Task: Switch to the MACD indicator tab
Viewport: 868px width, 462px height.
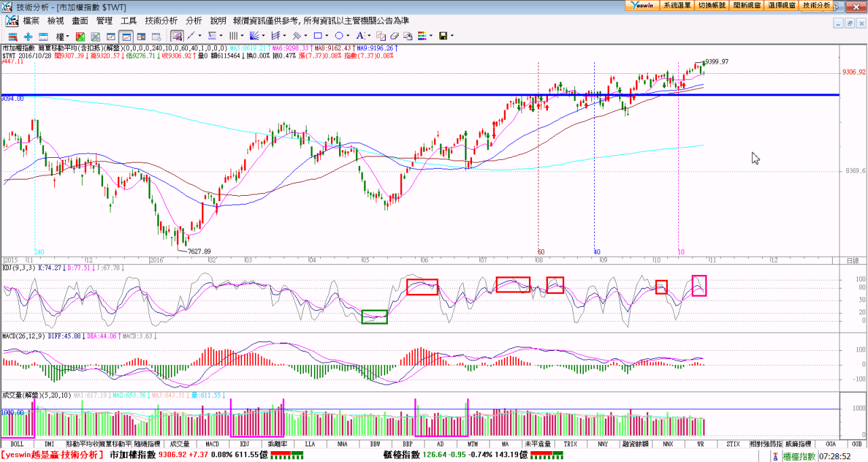Action: click(x=212, y=444)
